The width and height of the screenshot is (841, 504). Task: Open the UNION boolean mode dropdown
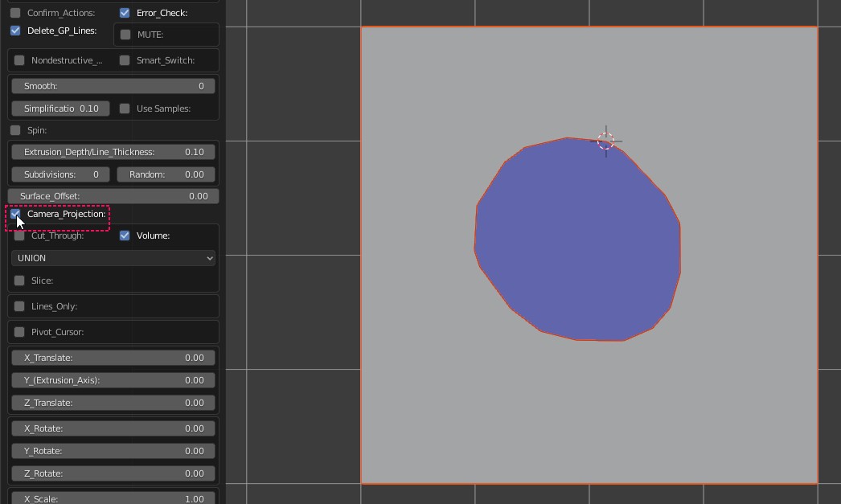pyautogui.click(x=113, y=258)
